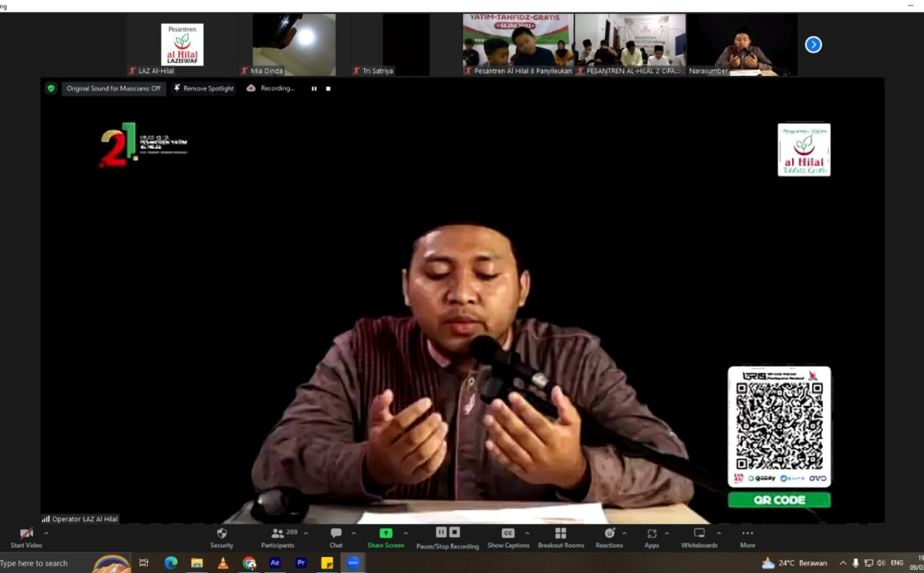Toggle Original Sound for Musicians
The image size is (924, 573).
[x=113, y=89]
